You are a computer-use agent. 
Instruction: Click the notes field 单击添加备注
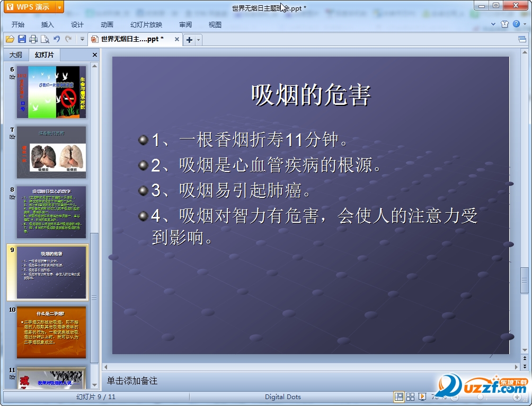tap(132, 381)
